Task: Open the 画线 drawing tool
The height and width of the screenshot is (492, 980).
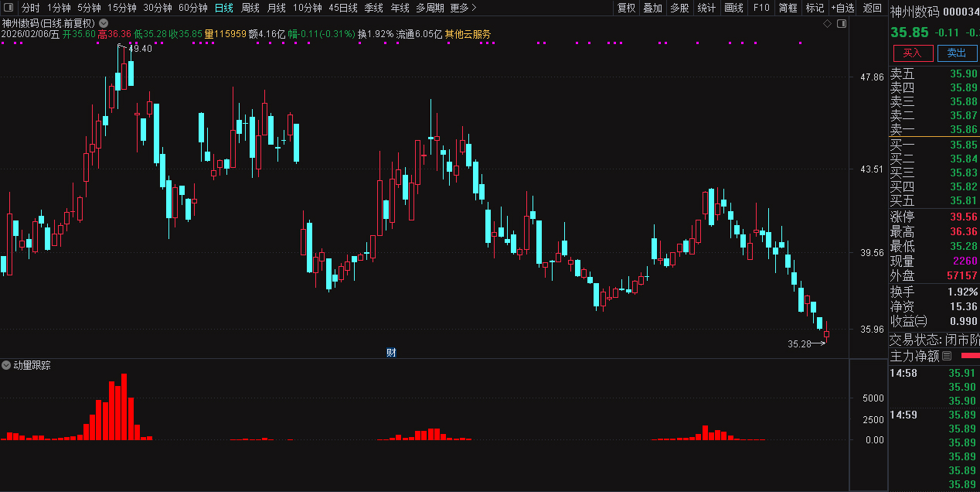Action: [733, 7]
